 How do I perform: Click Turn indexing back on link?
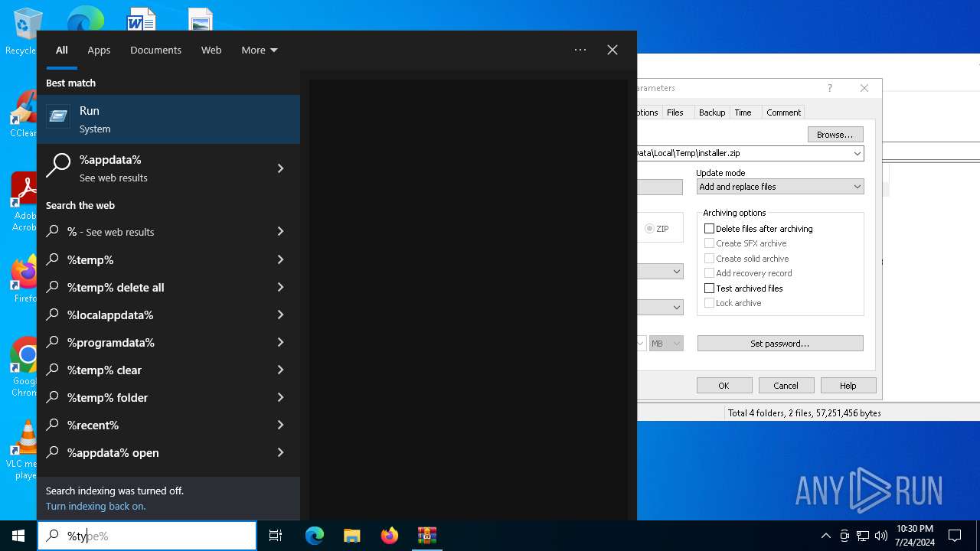tap(96, 506)
